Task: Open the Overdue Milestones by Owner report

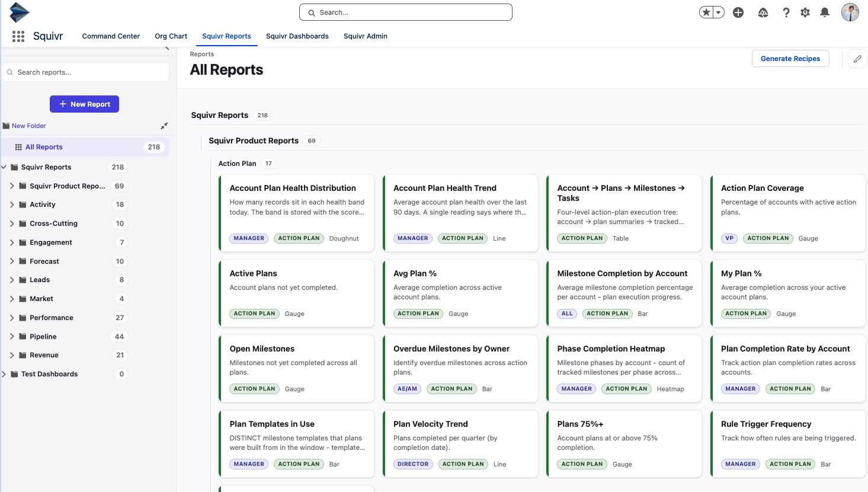Action: coord(460,369)
